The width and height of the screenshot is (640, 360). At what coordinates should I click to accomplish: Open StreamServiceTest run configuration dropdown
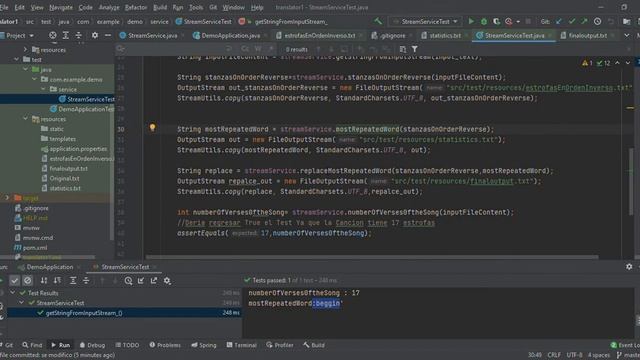click(425, 21)
